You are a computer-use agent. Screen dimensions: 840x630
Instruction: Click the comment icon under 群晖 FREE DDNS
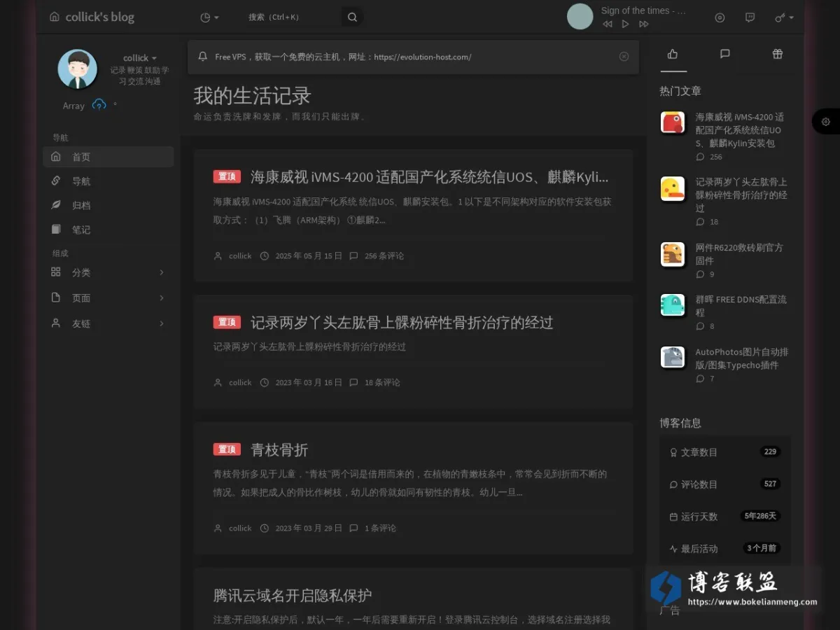tap(700, 326)
